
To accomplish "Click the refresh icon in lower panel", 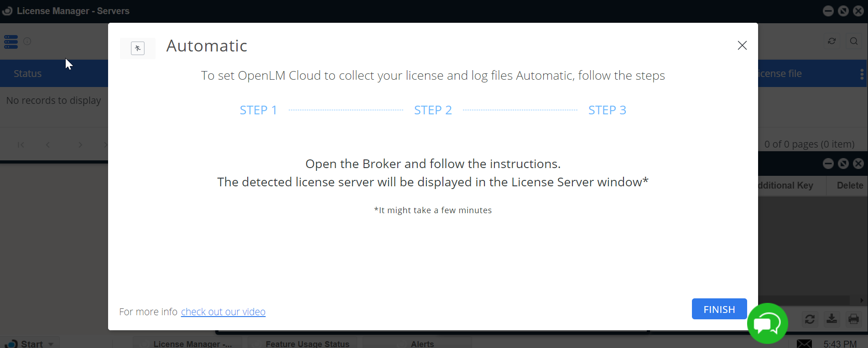I will pyautogui.click(x=810, y=319).
